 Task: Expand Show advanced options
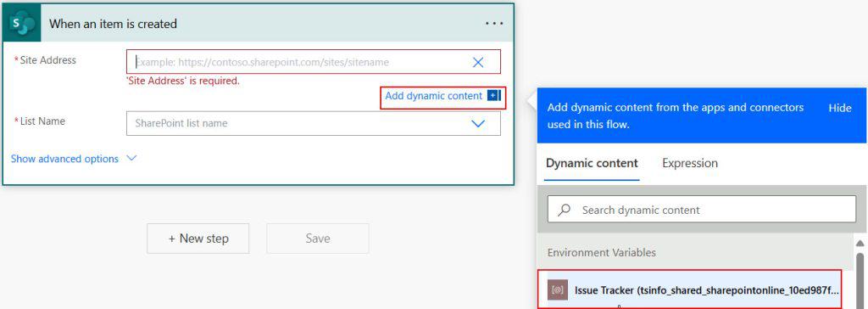(73, 159)
